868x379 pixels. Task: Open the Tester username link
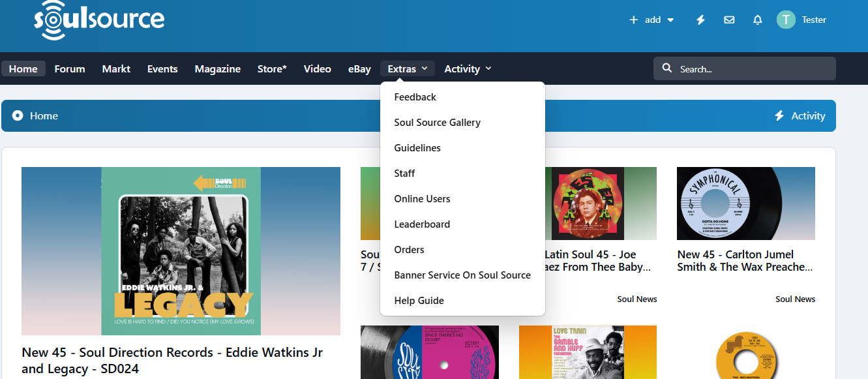click(814, 20)
